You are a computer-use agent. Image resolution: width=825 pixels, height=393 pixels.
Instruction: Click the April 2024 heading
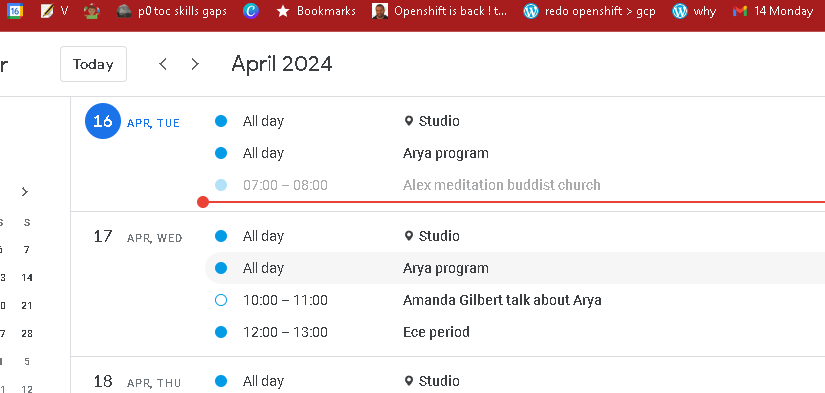(x=282, y=64)
